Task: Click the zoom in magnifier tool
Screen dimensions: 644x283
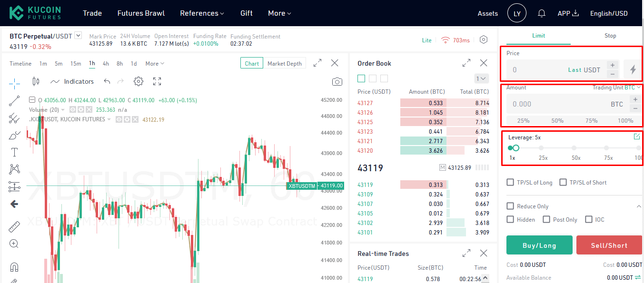Action: (14, 244)
